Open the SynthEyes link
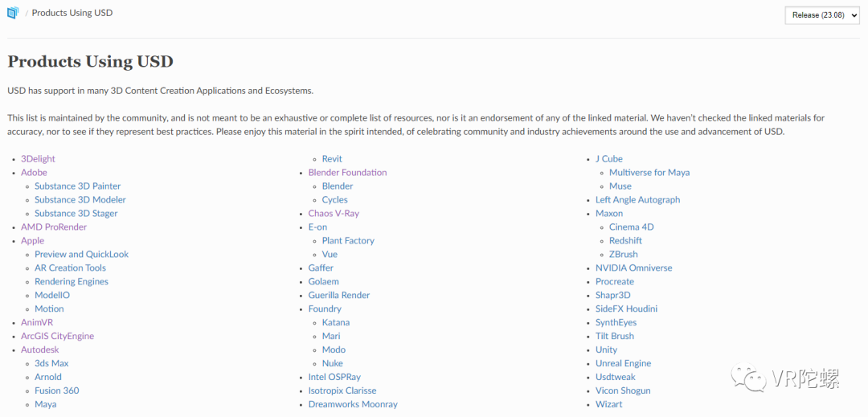This screenshot has width=868, height=417. click(616, 322)
